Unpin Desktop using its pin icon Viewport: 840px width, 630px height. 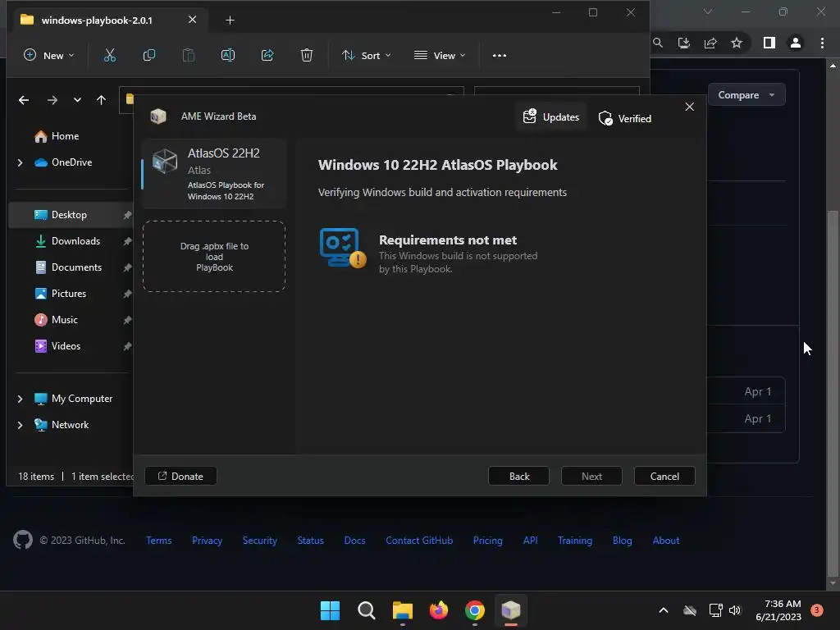(x=127, y=215)
